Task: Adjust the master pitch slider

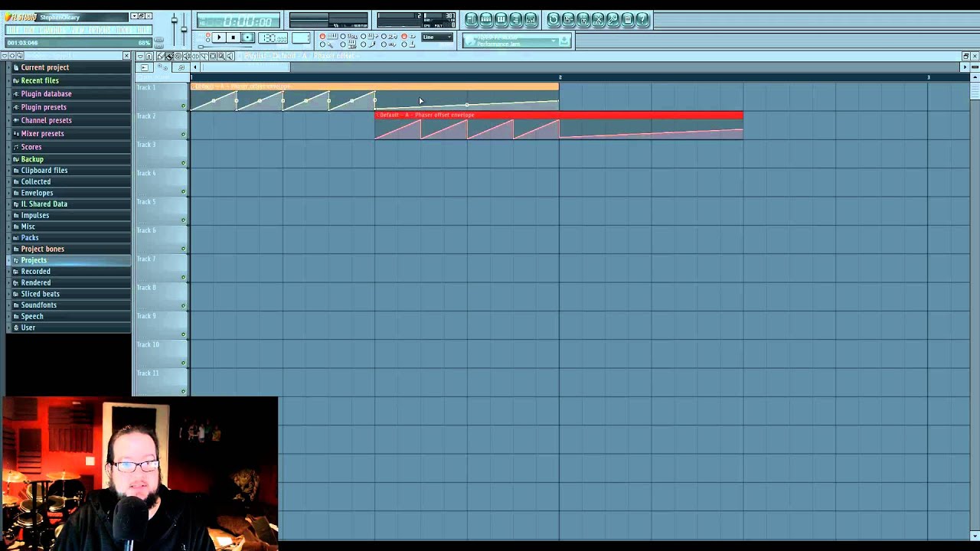Action: tap(184, 29)
